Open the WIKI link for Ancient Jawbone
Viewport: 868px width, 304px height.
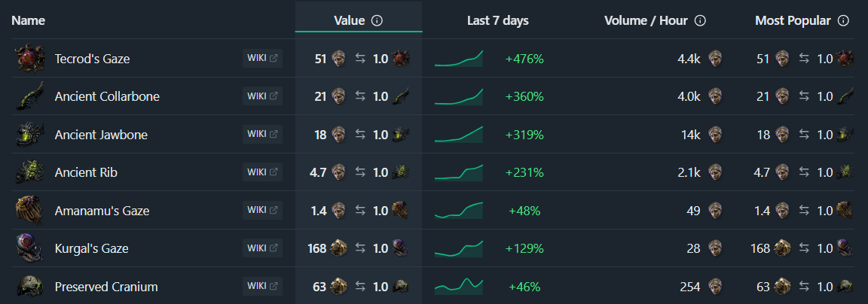[x=262, y=135]
